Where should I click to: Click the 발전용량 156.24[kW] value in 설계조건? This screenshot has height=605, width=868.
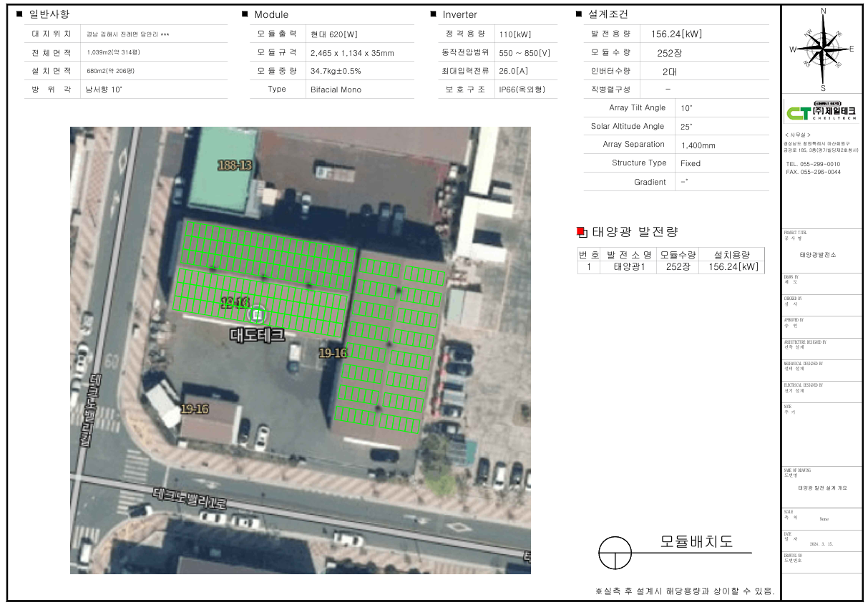click(x=676, y=34)
